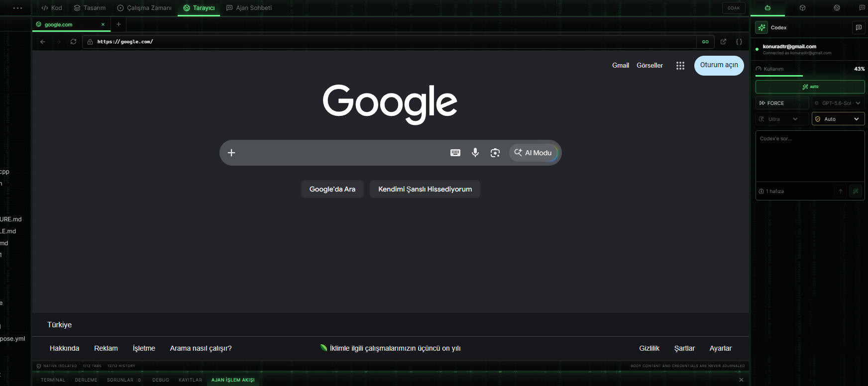Open the curly-braces devtools icon
Image resolution: width=868 pixels, height=386 pixels.
pyautogui.click(x=739, y=42)
